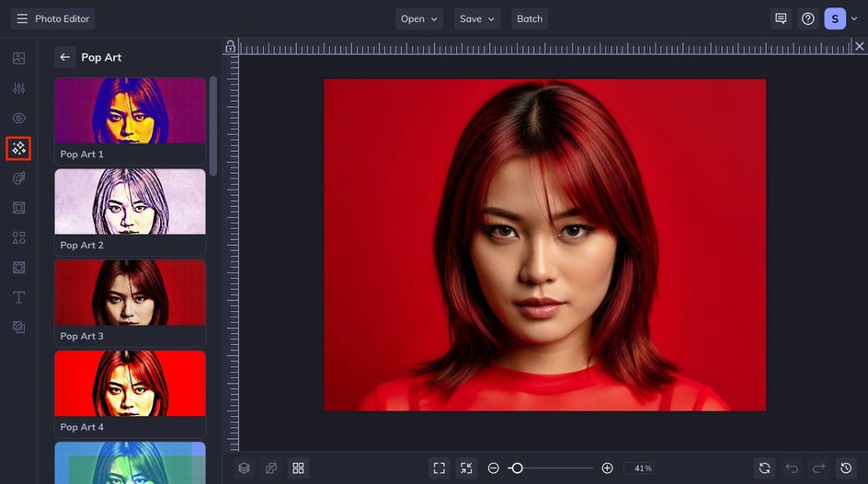Open the Graphics shapes icon
868x484 pixels.
click(x=18, y=237)
